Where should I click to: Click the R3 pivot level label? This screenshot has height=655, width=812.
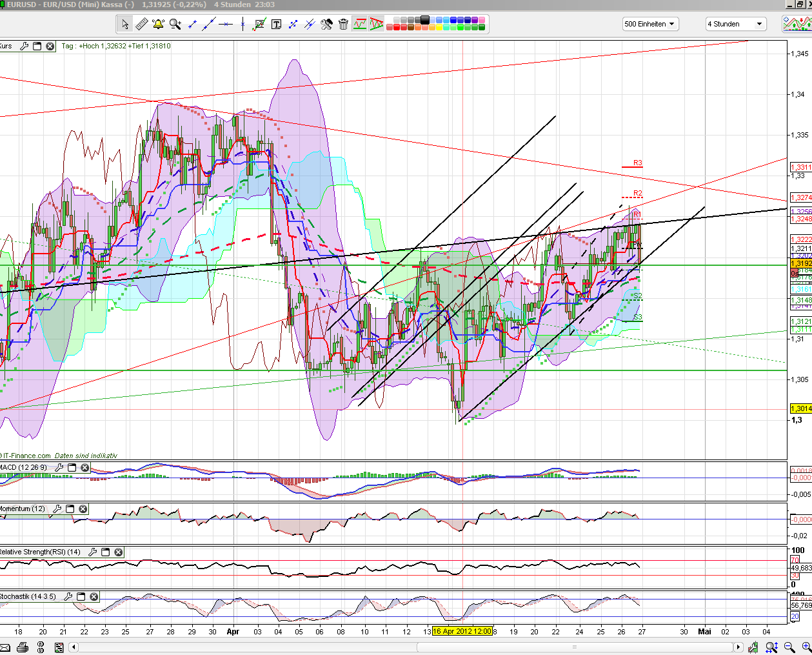point(638,163)
